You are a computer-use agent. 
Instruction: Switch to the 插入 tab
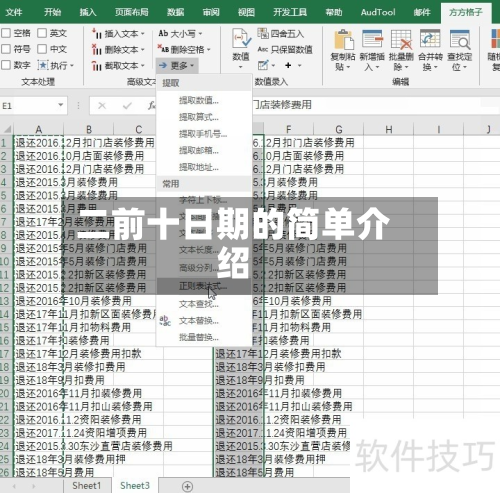(x=88, y=12)
